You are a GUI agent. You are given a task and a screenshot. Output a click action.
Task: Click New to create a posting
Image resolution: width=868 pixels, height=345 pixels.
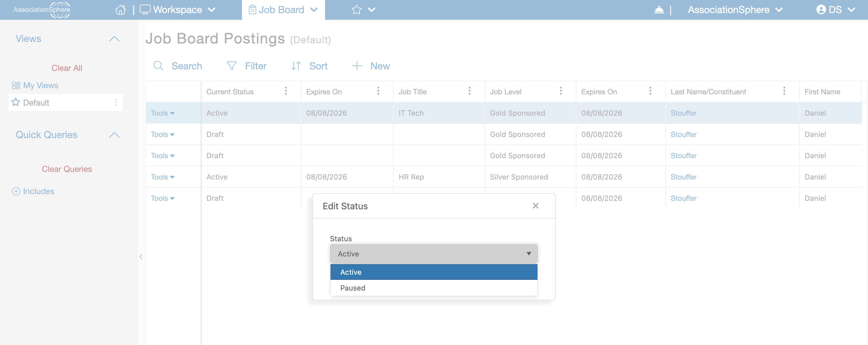tap(380, 66)
